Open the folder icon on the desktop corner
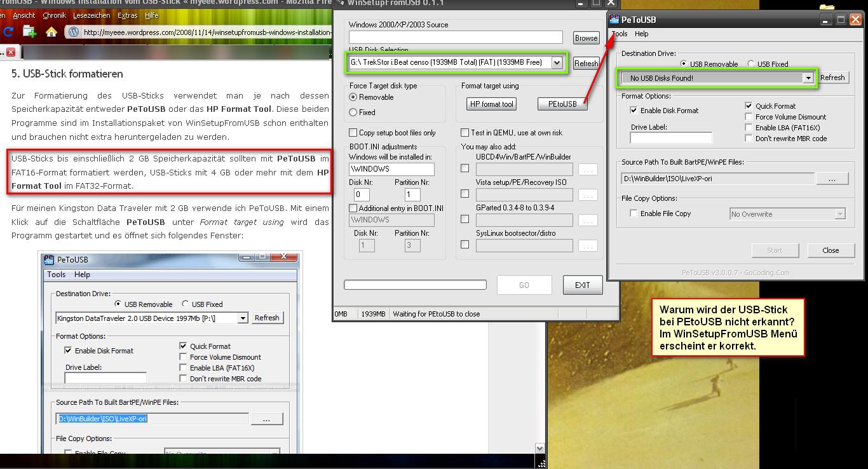The image size is (868, 469). [x=827, y=8]
